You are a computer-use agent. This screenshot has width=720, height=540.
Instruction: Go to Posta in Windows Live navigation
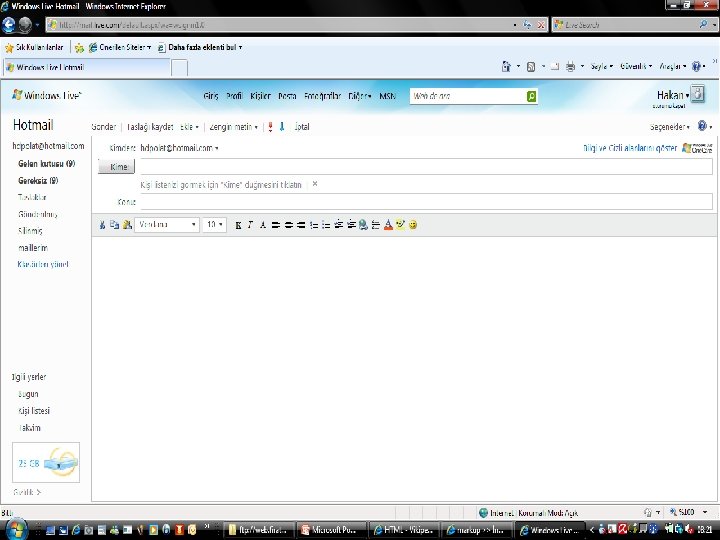[x=287, y=96]
